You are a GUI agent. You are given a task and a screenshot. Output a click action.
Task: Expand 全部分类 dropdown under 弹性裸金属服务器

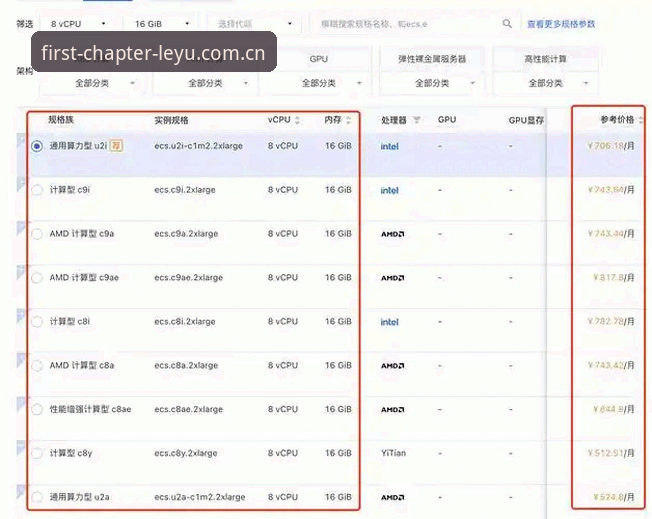[432, 83]
